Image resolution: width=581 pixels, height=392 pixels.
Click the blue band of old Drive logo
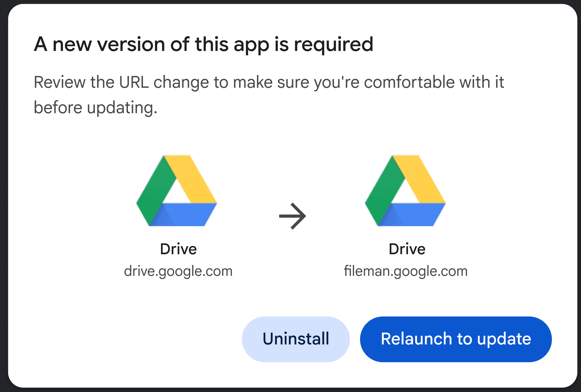[x=185, y=215]
